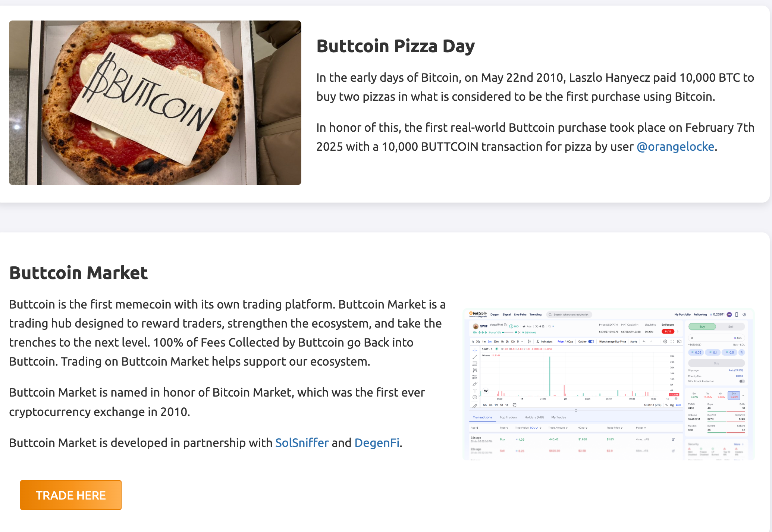The width and height of the screenshot is (772, 532).
Task: Collapse the 24h stats panel chevron
Action: [x=743, y=395]
